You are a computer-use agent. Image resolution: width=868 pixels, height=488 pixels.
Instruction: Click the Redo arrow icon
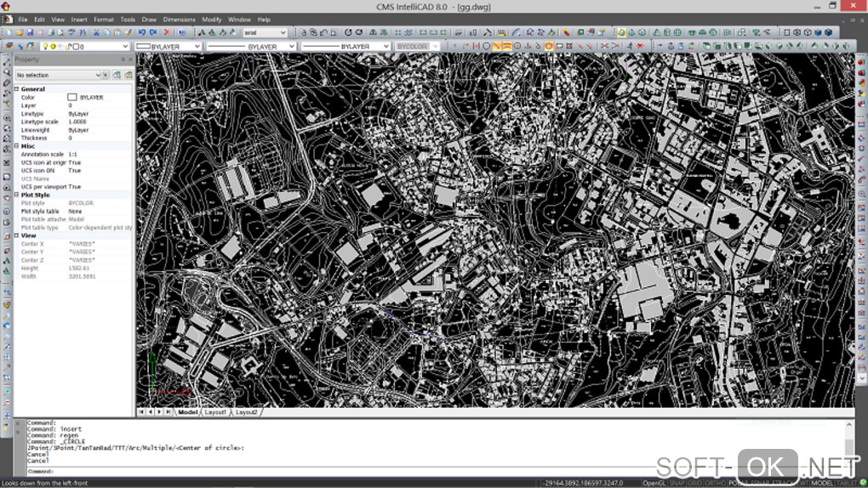click(153, 32)
